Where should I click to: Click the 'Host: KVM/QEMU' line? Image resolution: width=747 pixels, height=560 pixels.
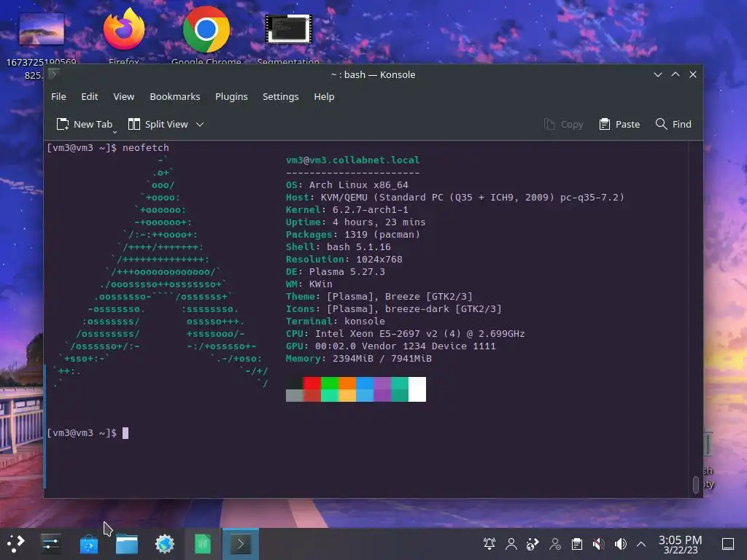click(x=455, y=197)
